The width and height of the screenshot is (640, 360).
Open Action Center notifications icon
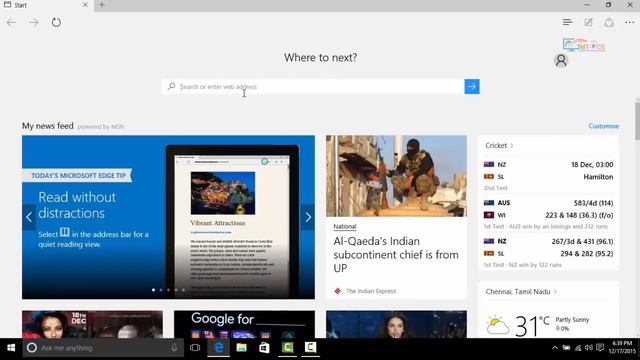click(600, 348)
